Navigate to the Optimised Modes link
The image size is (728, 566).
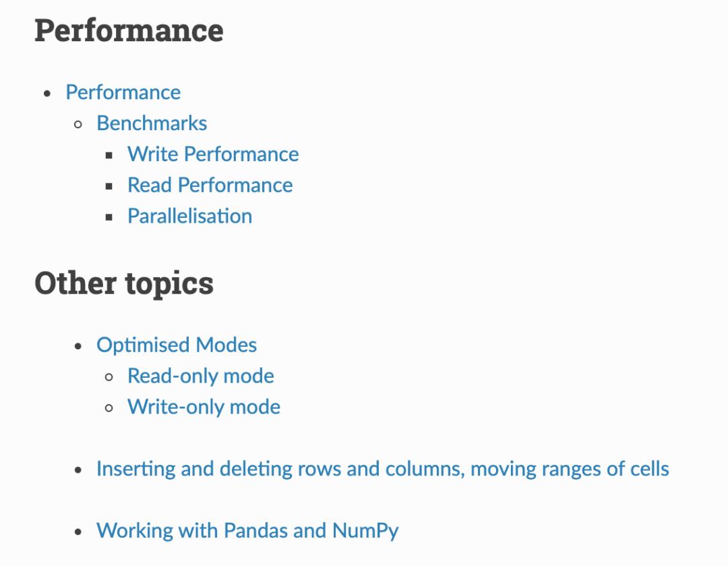coord(177,345)
